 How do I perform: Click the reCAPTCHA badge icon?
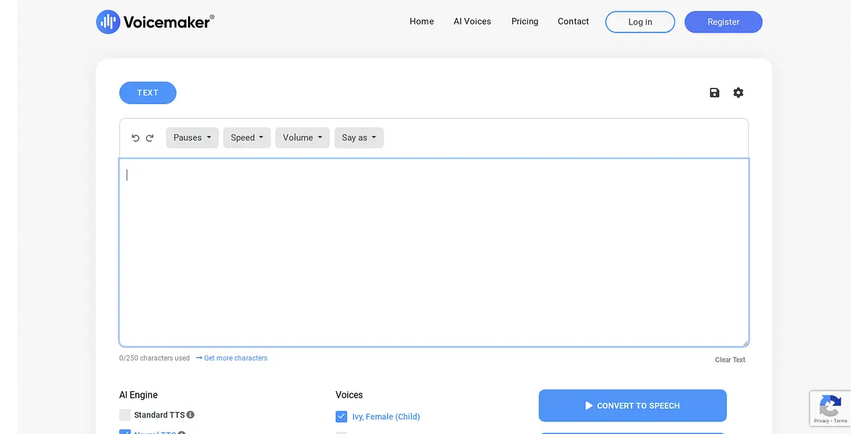tap(830, 404)
